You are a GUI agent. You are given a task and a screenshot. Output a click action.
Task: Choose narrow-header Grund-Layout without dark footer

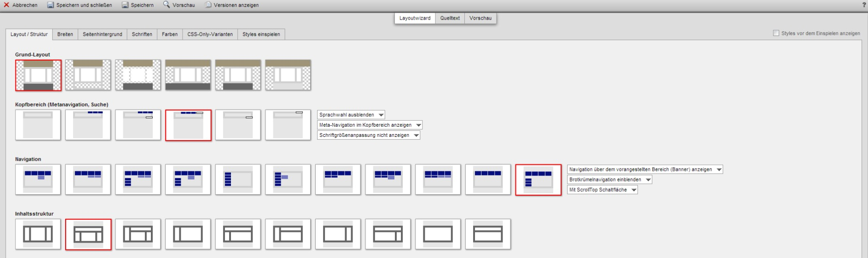(x=88, y=75)
